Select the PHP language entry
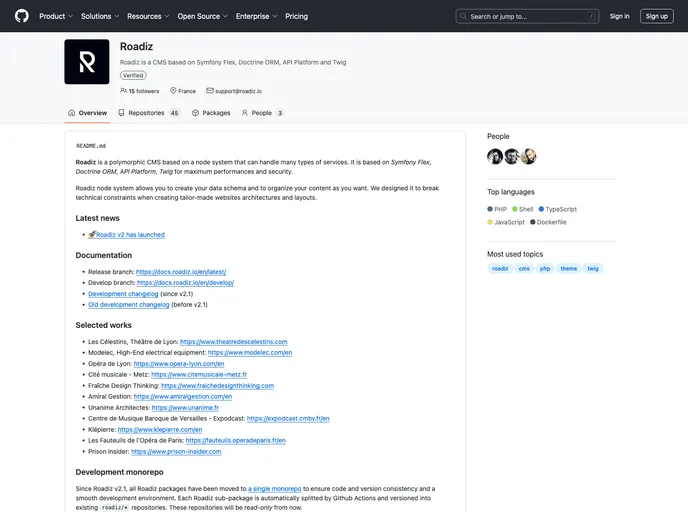Viewport: 688px width, 512px height. coord(497,209)
